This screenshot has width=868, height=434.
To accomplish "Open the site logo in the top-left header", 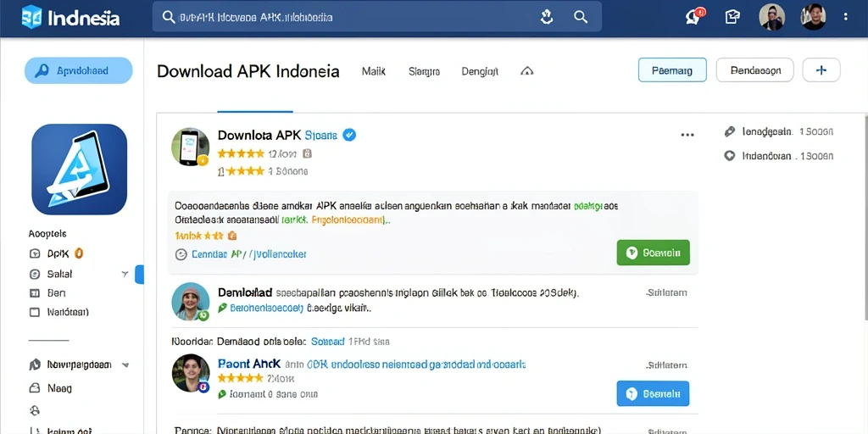I will tap(70, 17).
